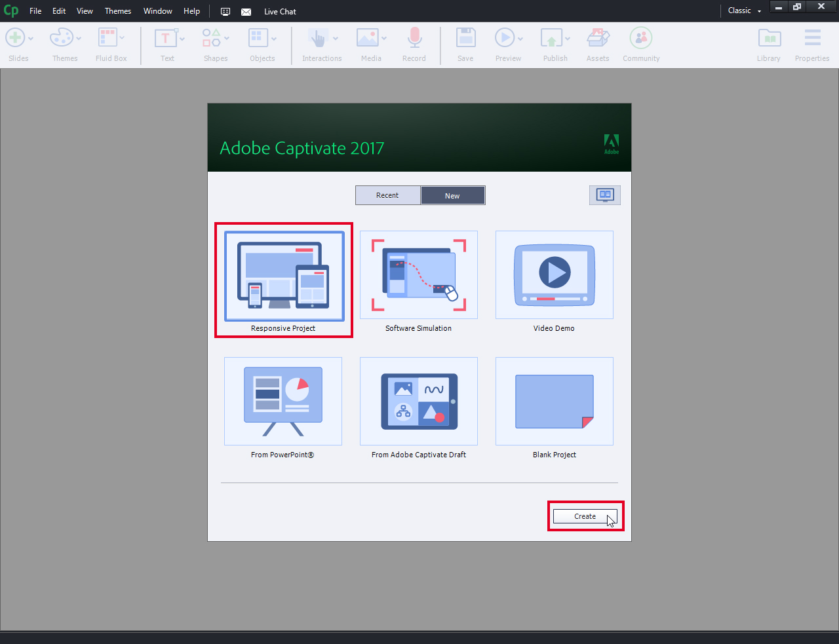Open the Themes palette icon

[61, 38]
